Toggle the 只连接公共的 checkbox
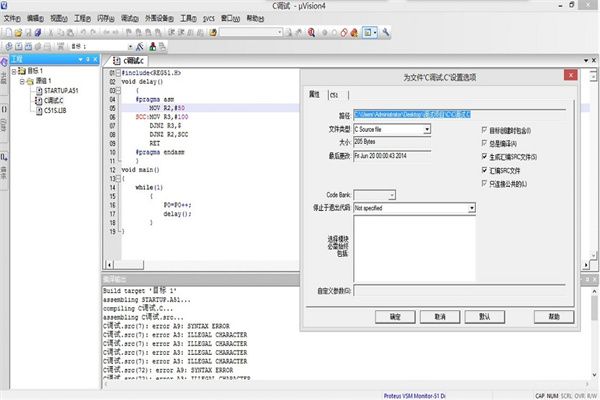600x400 pixels. 484,183
